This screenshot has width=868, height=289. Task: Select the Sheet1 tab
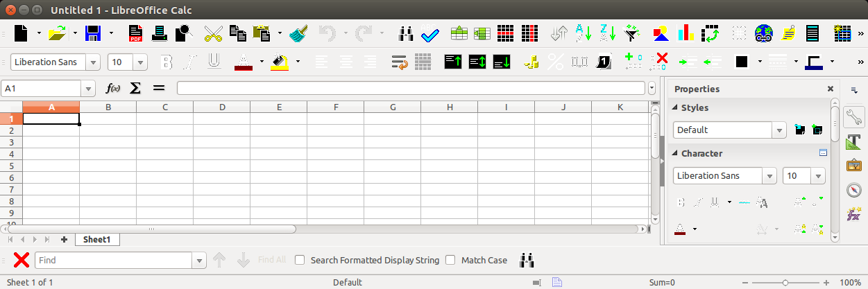(97, 239)
